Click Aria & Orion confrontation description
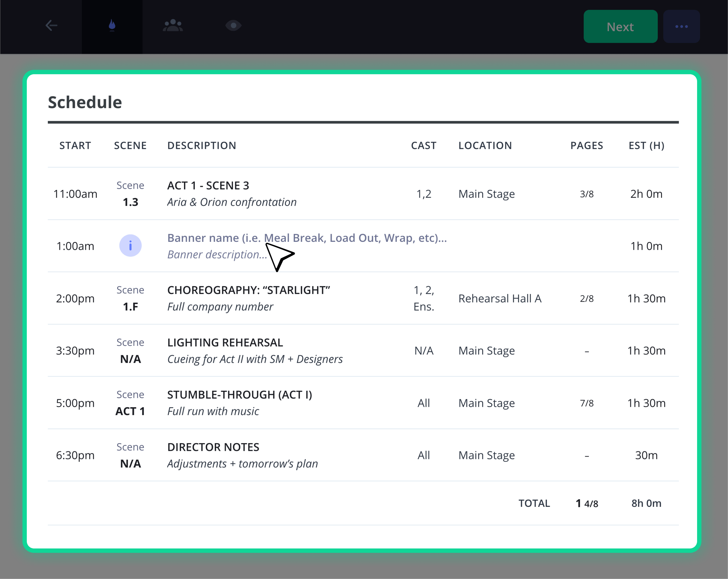728x579 pixels. 232,202
